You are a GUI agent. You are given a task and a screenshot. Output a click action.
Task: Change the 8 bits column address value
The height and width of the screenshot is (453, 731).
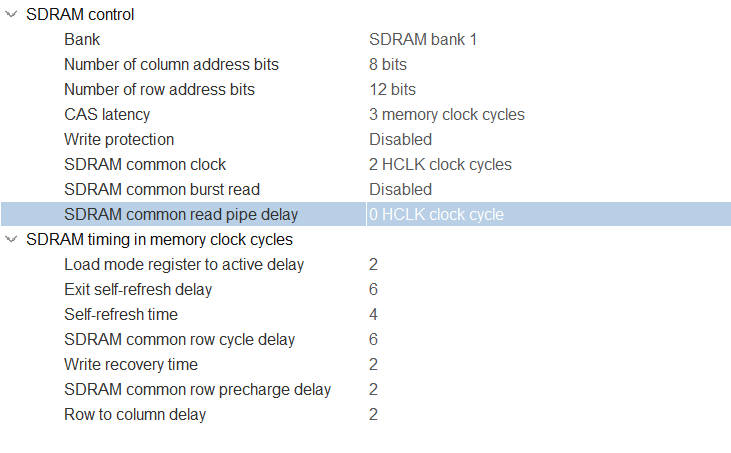click(x=387, y=65)
